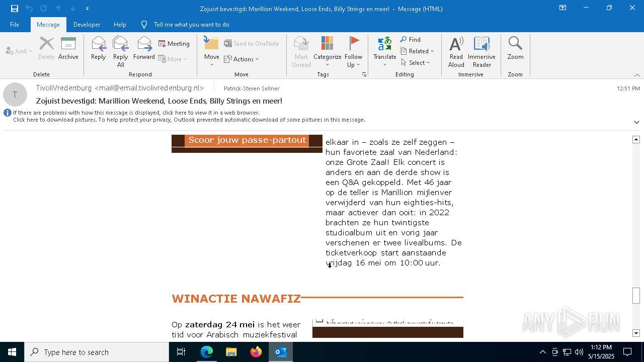Go to the next item with the down arrow
The width and height of the screenshot is (644, 362).
[x=73, y=9]
